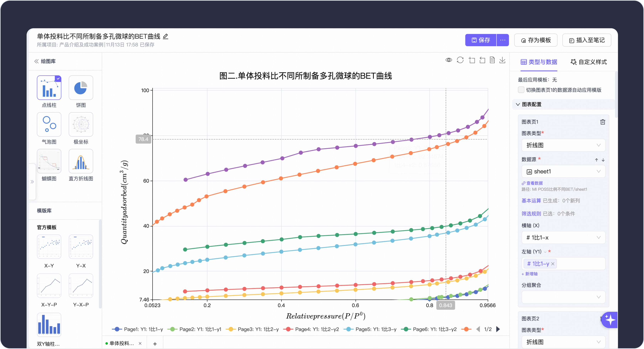The width and height of the screenshot is (644, 349).
Task: Click the 左轴 (Y1) field input area
Action: [563, 264]
